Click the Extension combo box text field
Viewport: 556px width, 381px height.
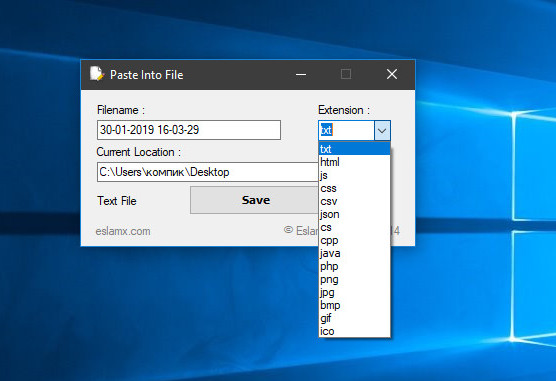pos(346,130)
